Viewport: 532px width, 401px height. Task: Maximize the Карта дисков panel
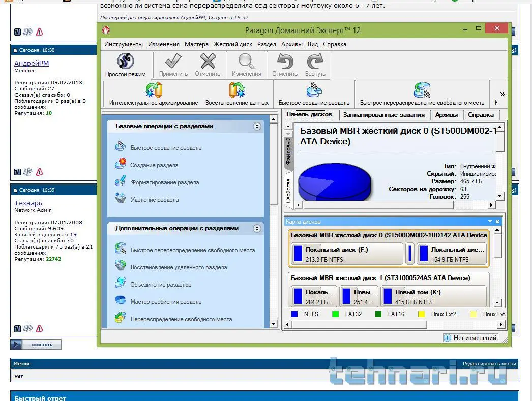498,221
